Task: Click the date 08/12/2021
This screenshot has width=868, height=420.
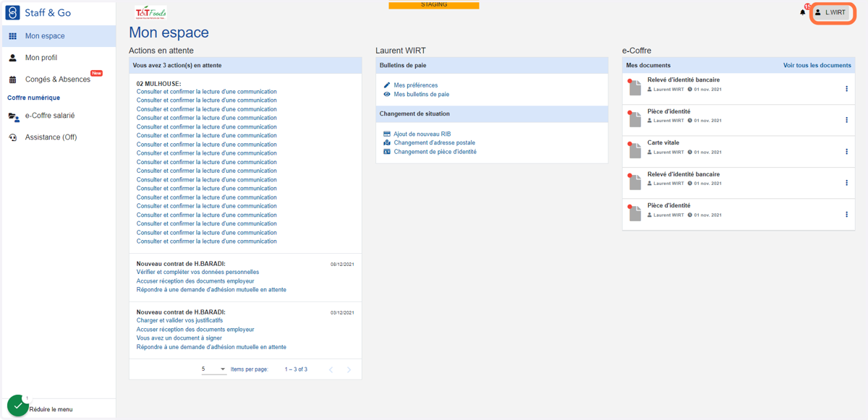Action: 342,265
